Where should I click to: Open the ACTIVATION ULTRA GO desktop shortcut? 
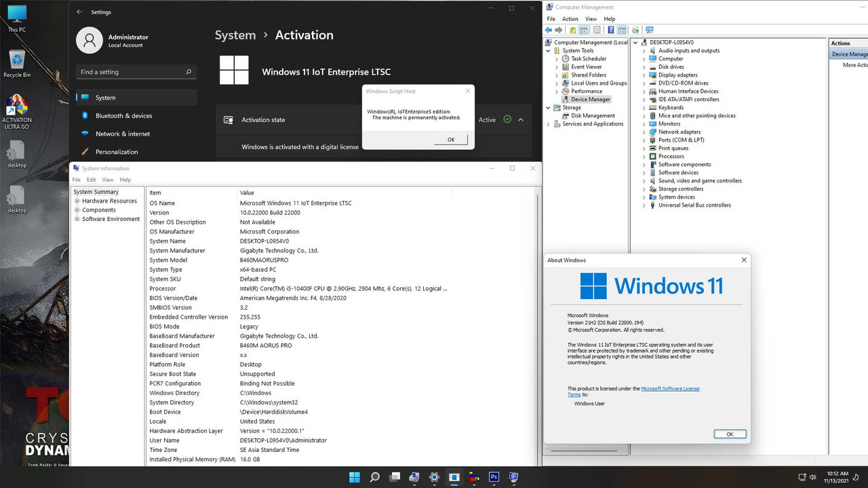click(x=17, y=113)
